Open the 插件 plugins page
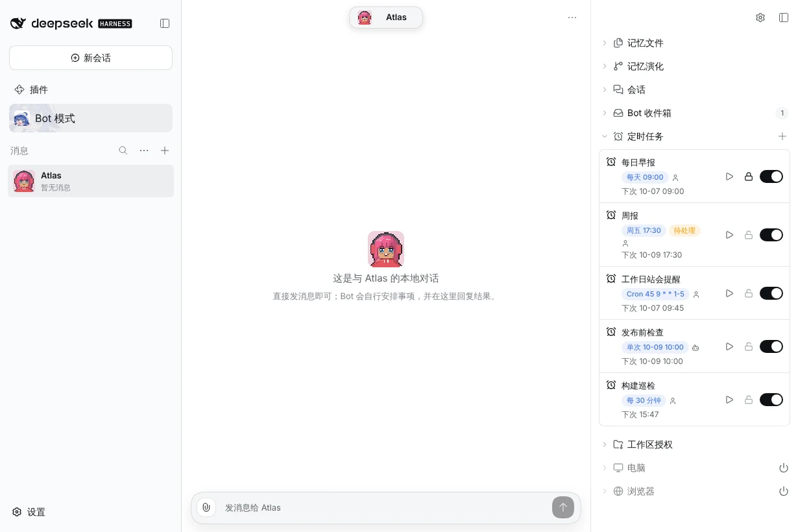This screenshot has height=532, width=798. [x=31, y=90]
